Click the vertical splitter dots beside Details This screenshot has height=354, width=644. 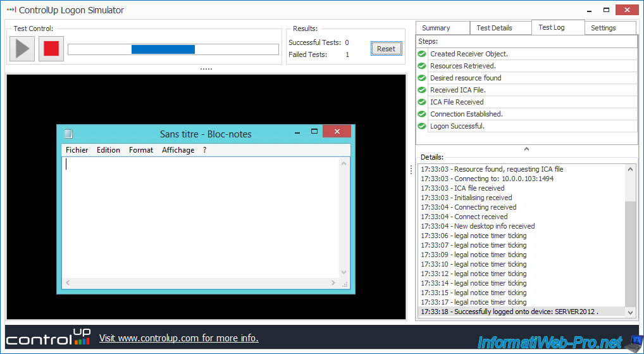[411, 170]
